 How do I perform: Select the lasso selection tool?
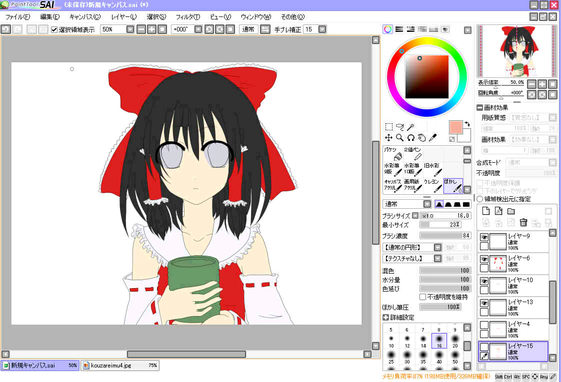tap(400, 127)
